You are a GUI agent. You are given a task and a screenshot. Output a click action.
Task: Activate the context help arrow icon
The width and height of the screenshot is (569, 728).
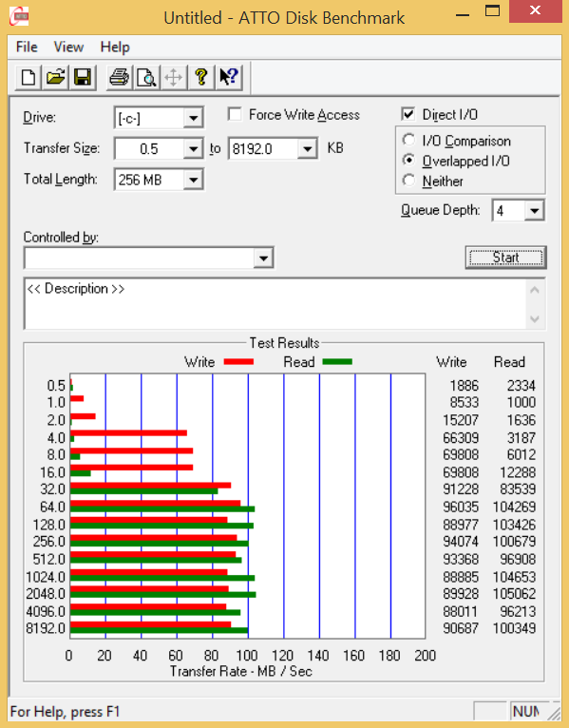coord(228,77)
